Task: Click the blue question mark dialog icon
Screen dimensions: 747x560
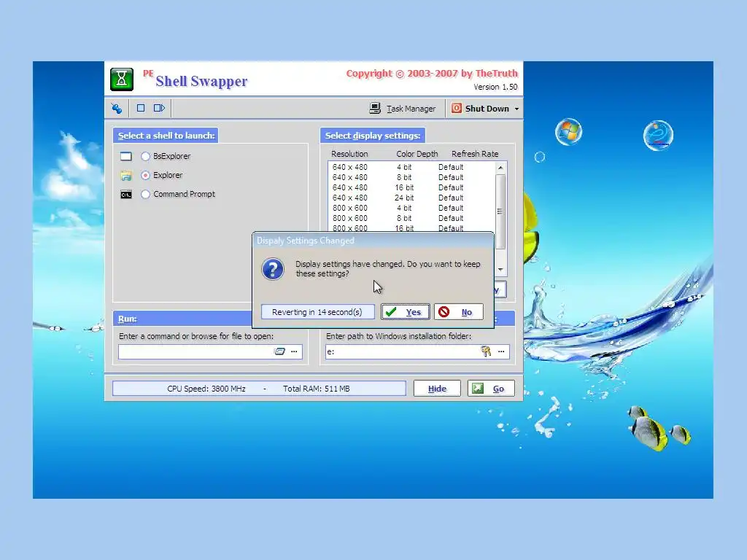Action: 273,269
